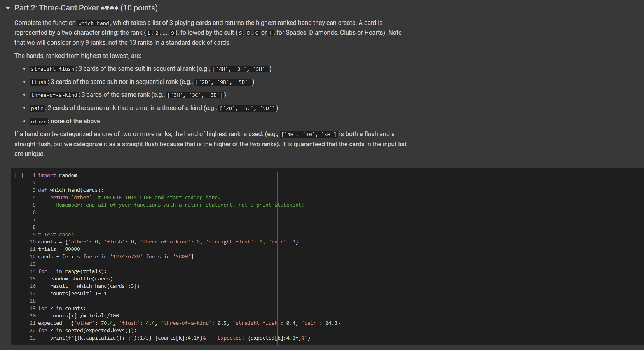Place cursor on the 'import random' code line
Viewport: 644px width, 350px height.
pos(58,175)
